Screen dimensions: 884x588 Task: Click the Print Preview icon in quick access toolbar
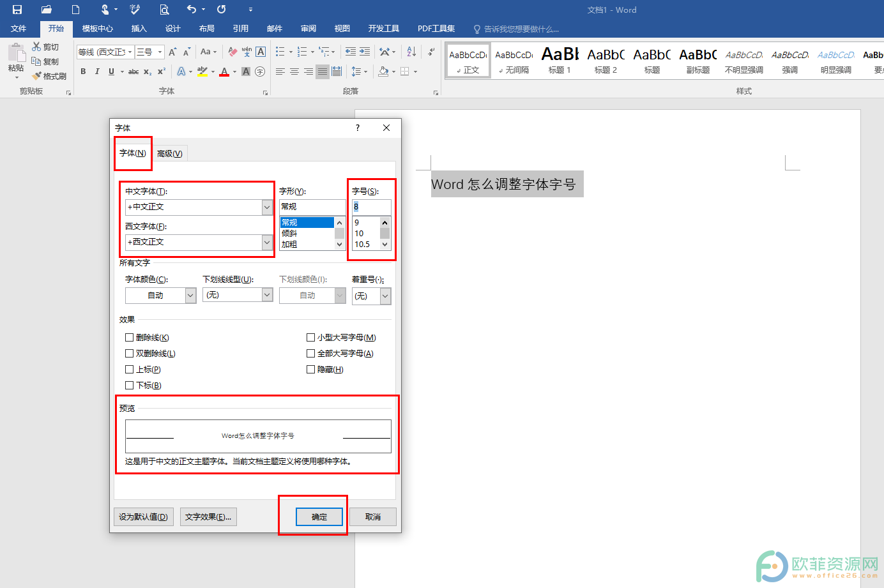click(x=164, y=10)
